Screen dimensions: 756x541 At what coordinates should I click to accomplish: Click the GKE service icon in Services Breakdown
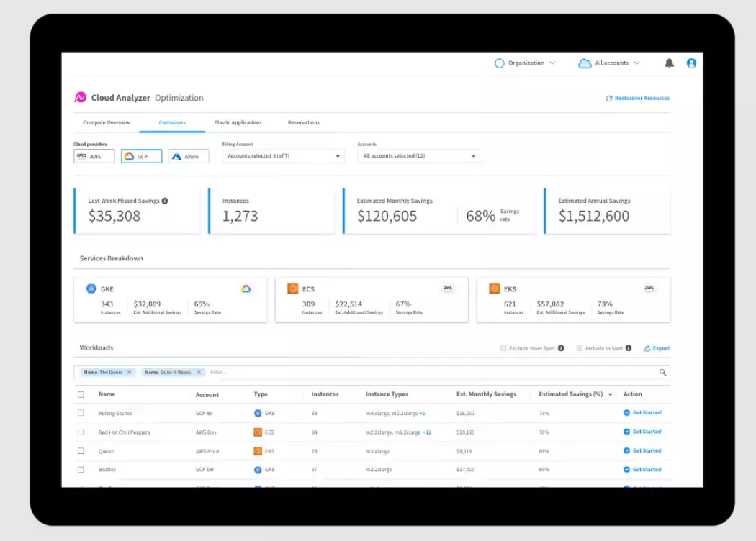(x=91, y=288)
